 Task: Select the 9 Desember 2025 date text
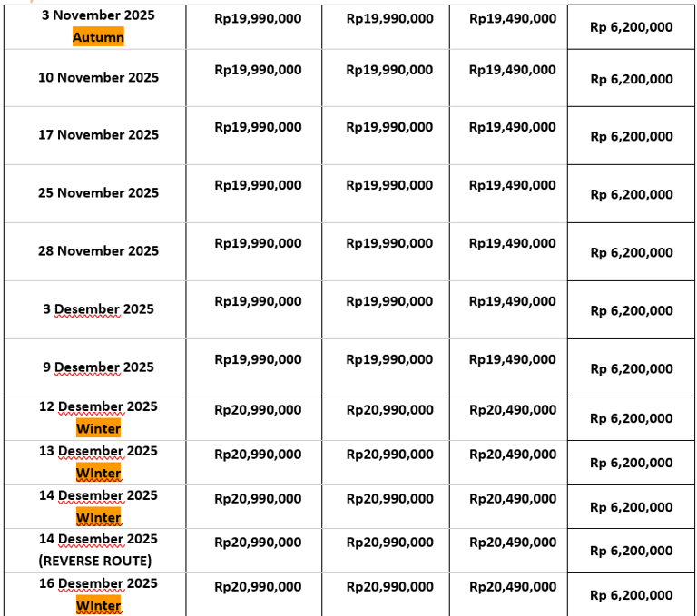(x=98, y=367)
